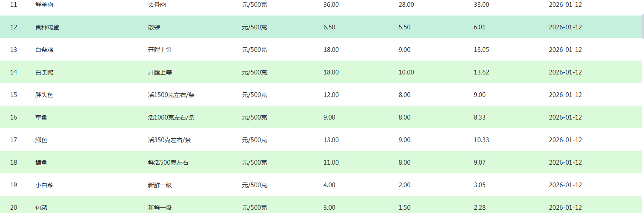
Task: Select the 草鱼 product name
Action: (x=41, y=117)
